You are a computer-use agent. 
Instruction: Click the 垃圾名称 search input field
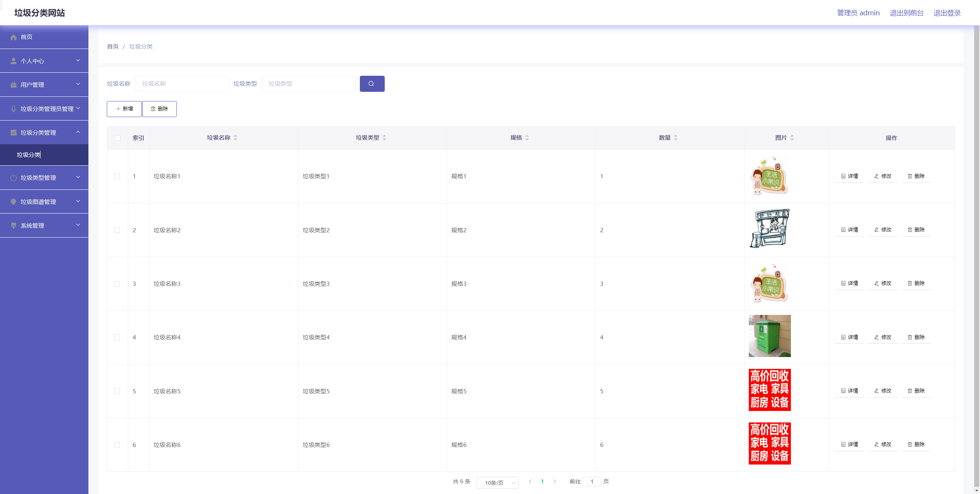(182, 84)
